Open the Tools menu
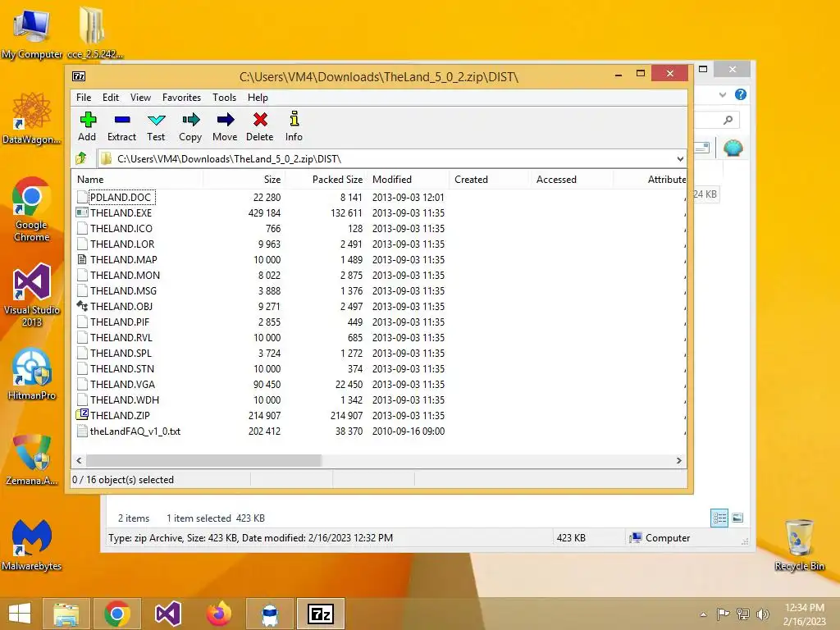Screen dimensions: 840x630 (225, 98)
